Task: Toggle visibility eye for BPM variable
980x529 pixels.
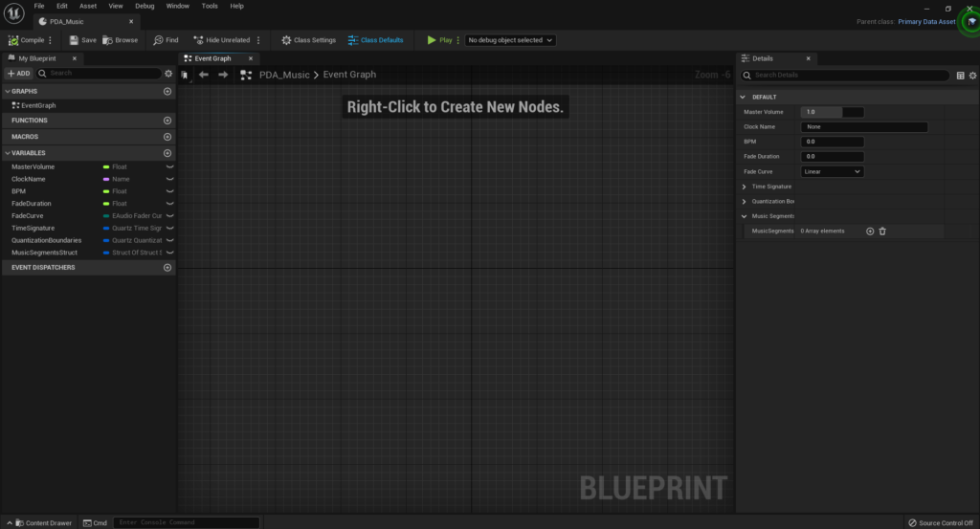Action: click(169, 191)
